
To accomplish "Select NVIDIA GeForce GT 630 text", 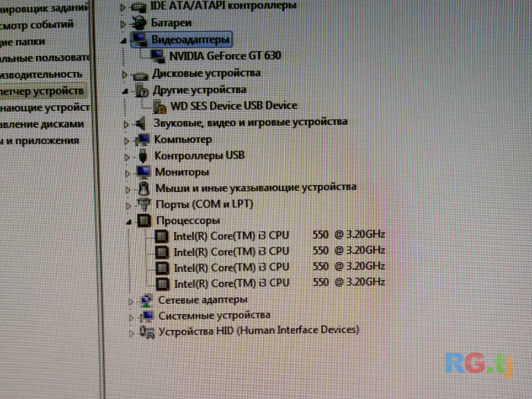I will coord(225,56).
